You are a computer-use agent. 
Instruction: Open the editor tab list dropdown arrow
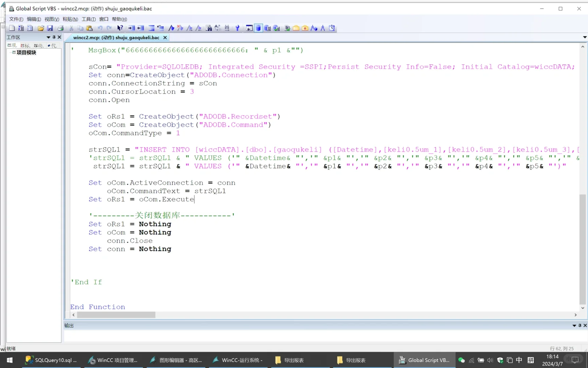coord(585,37)
